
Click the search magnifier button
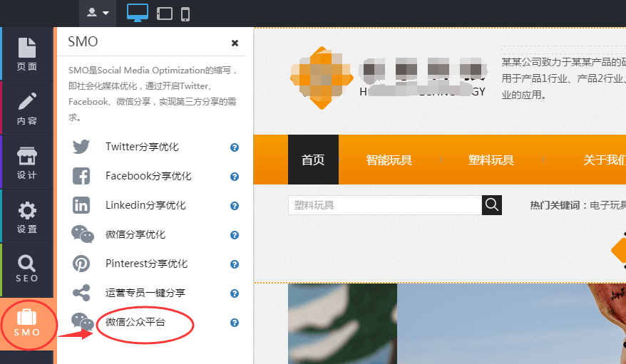pos(492,205)
